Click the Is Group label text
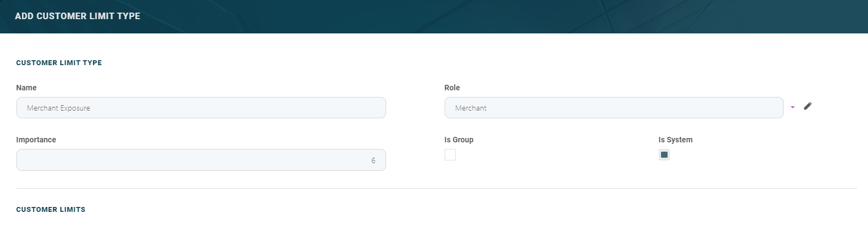The image size is (868, 242). (x=459, y=140)
